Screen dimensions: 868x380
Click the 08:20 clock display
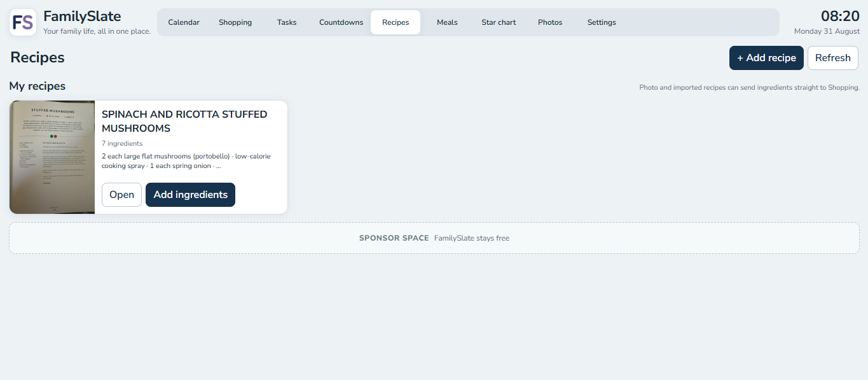[840, 17]
